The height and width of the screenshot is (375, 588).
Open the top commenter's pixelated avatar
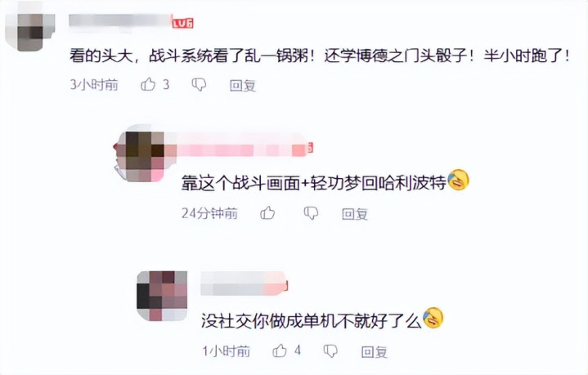[x=31, y=32]
